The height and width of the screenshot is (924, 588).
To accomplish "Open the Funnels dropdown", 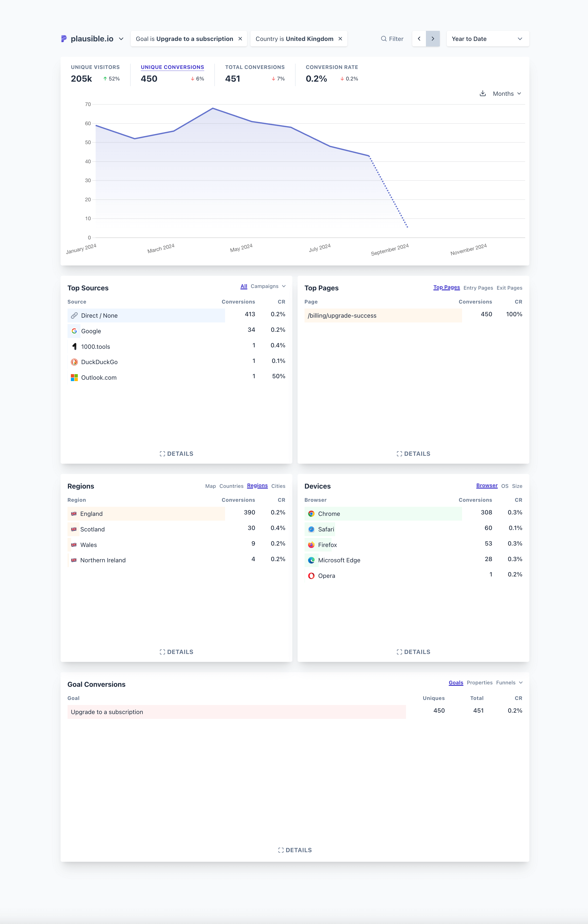I will [x=509, y=683].
